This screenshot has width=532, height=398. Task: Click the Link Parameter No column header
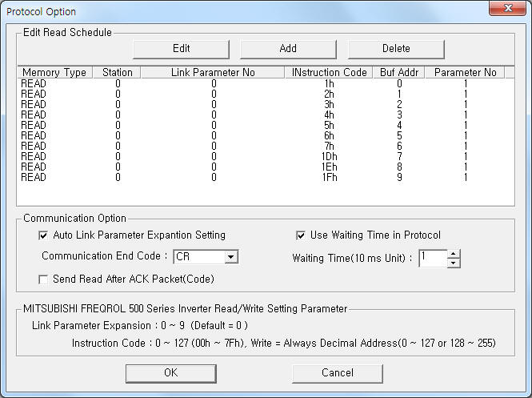pyautogui.click(x=213, y=72)
